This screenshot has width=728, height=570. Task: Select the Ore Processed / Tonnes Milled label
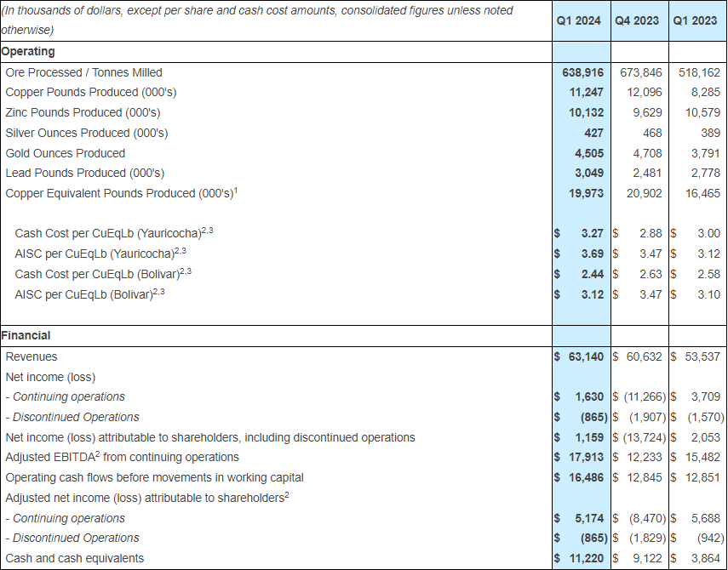[x=83, y=73]
